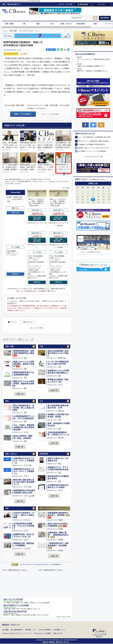Image resolution: width=113 pixels, height=644 pixels.
Task: Open the 特集 navigation menu
Action: (95, 24)
